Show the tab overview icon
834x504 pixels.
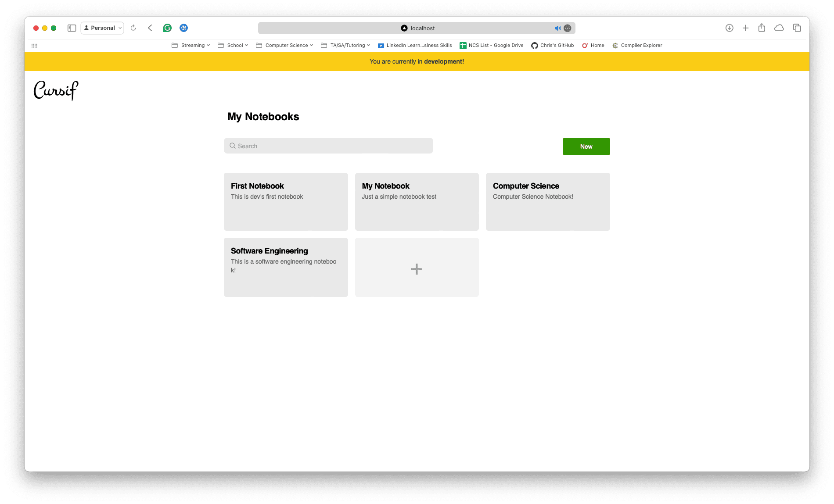[x=797, y=28]
